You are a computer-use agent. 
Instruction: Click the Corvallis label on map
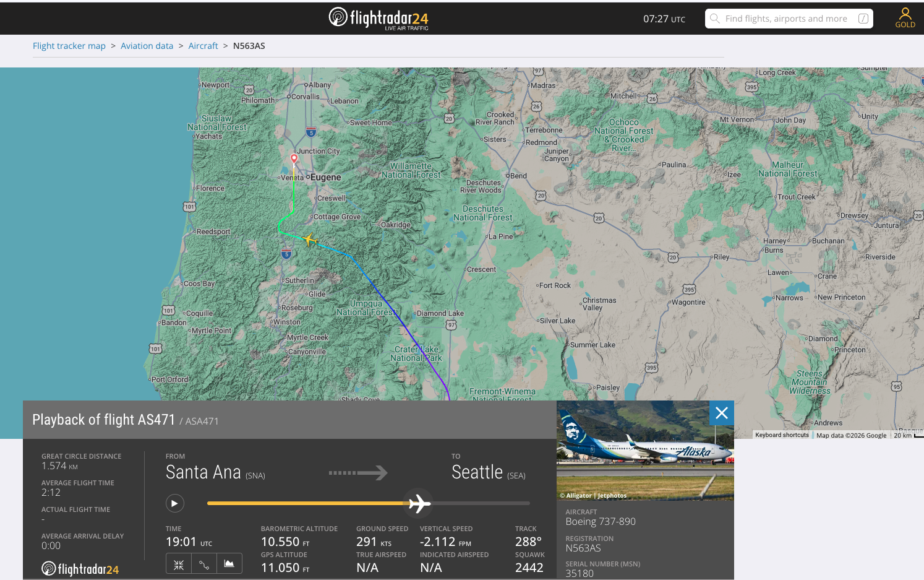(306, 97)
